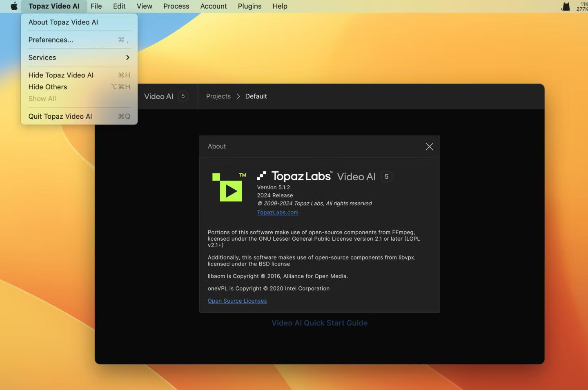588x390 pixels.
Task: Go to Projects in breadcrumb
Action: pyautogui.click(x=218, y=96)
